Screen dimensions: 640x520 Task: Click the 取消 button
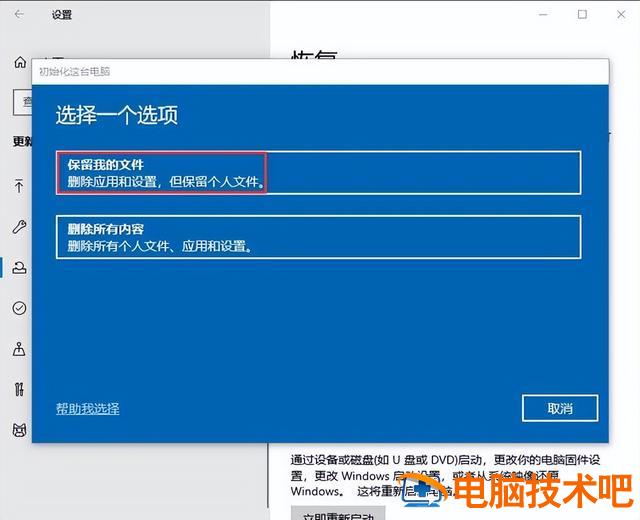tap(560, 408)
